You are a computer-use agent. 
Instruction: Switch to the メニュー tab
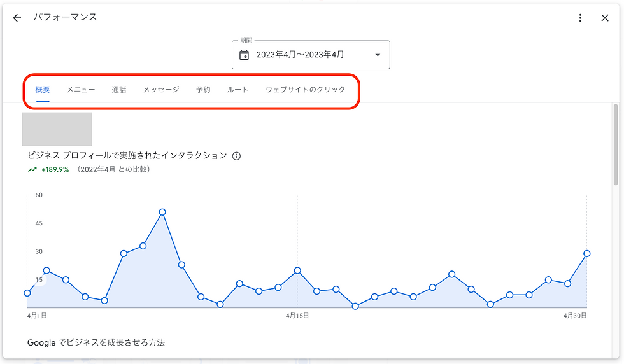81,90
